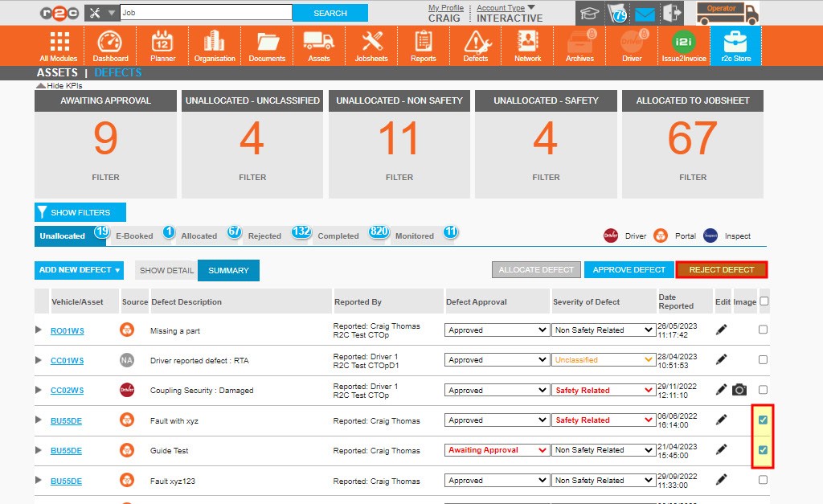The height and width of the screenshot is (504, 823).
Task: Tick the checkbox on the RO01WS defect row
Action: pyautogui.click(x=763, y=329)
